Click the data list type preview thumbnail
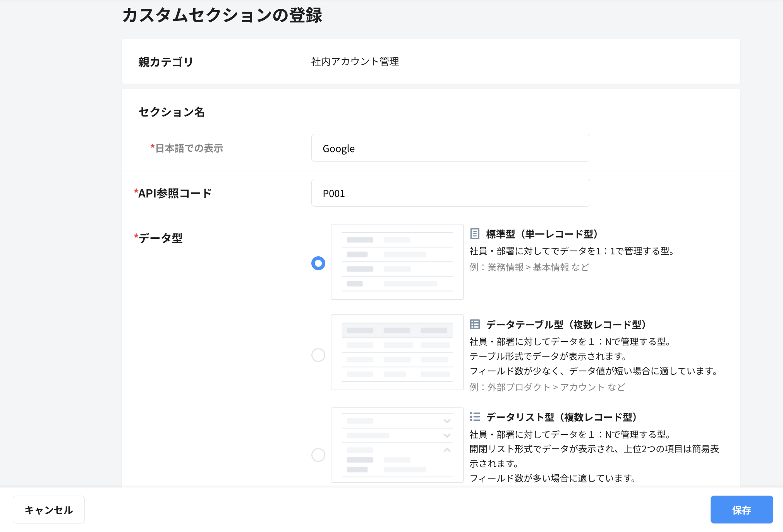This screenshot has width=783, height=532. point(397,445)
